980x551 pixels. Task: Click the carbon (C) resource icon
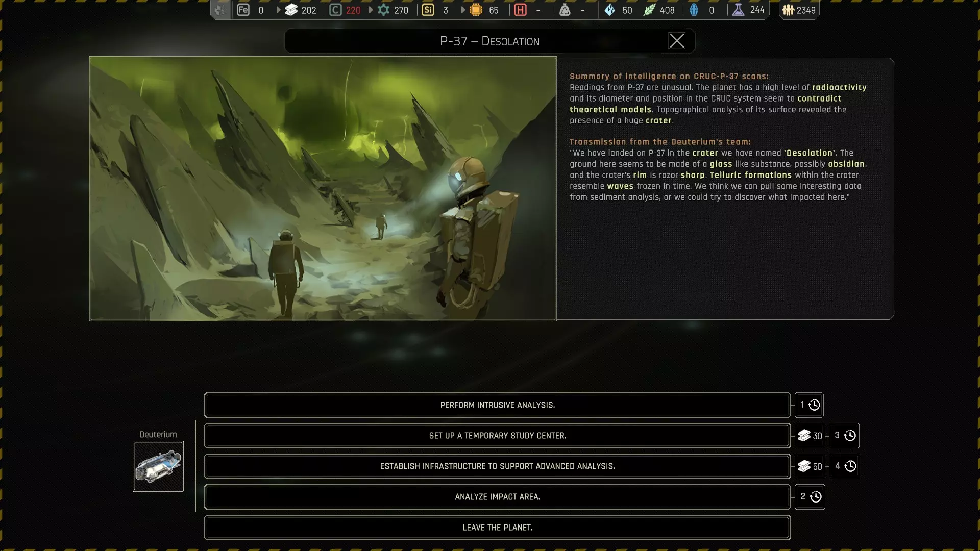(x=335, y=10)
